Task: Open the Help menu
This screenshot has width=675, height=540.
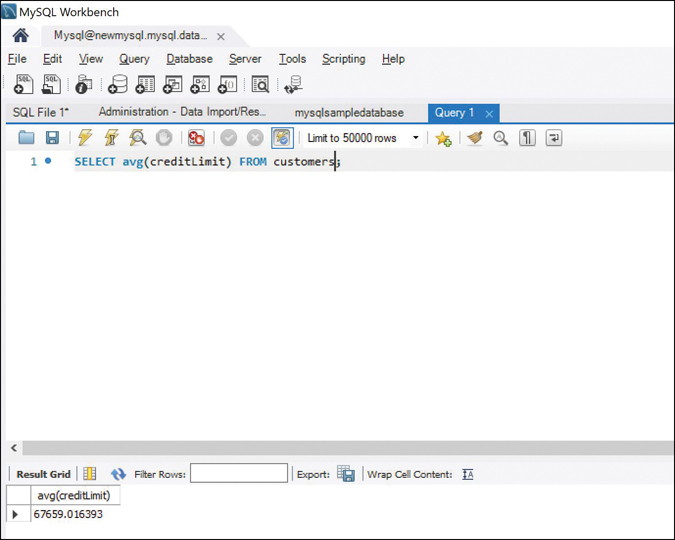Action: [393, 59]
